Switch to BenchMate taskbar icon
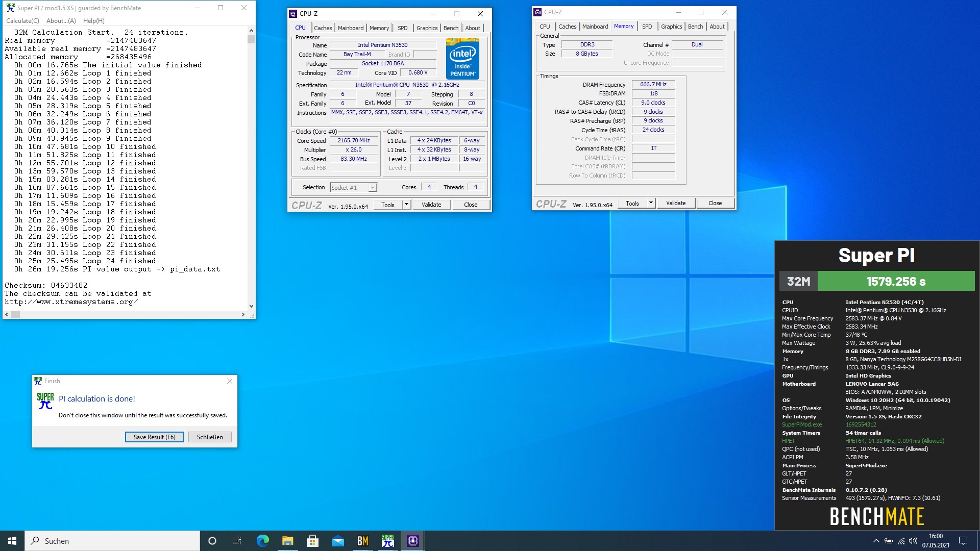Image resolution: width=980 pixels, height=551 pixels. point(362,541)
